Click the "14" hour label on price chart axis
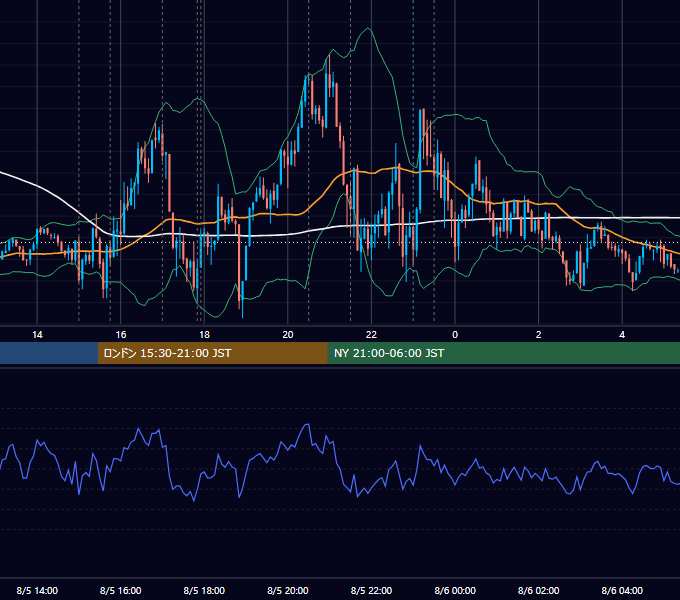 point(37,335)
